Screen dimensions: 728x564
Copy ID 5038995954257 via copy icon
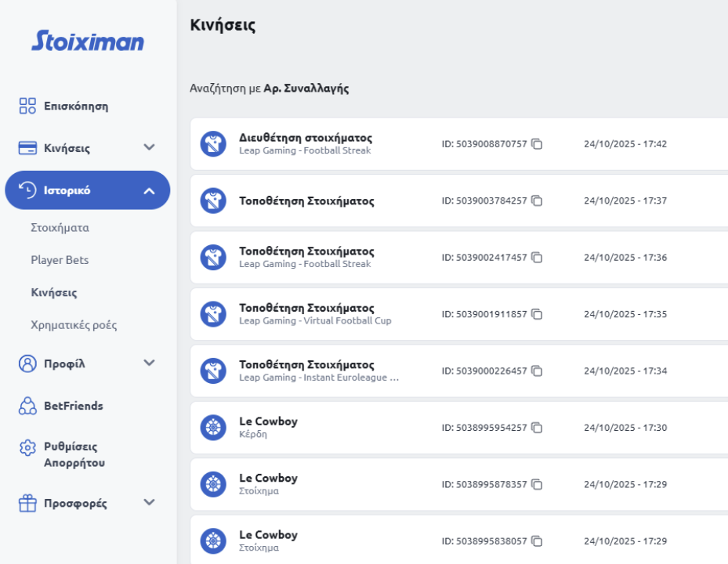click(537, 428)
